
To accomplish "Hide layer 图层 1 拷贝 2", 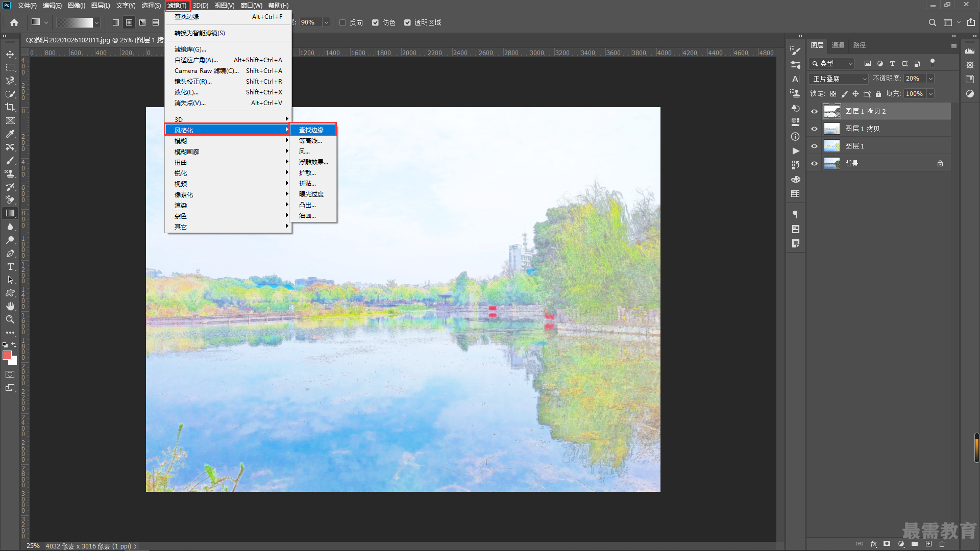I will (815, 111).
